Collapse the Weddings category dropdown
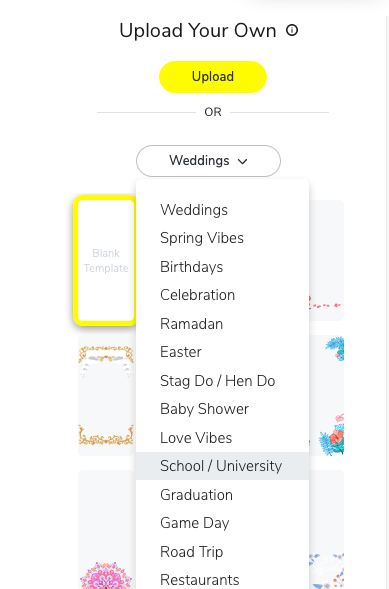 coord(208,161)
